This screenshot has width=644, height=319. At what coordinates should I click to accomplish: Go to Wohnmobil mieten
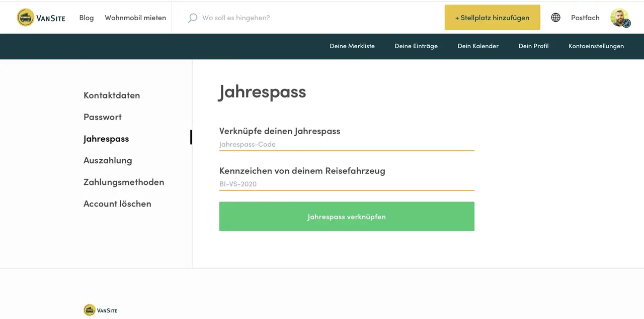coord(135,18)
